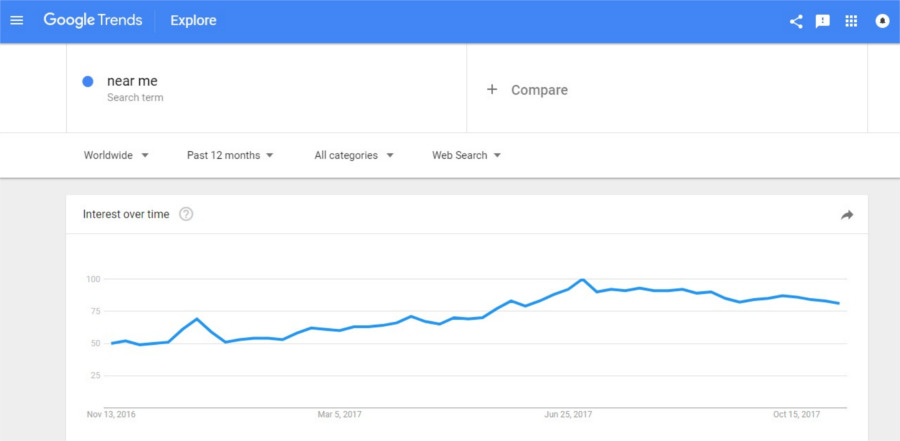Click the account notifications avatar icon

tap(882, 21)
